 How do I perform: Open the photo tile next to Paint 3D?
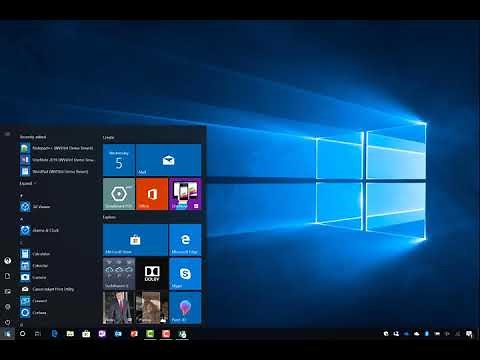(152, 307)
